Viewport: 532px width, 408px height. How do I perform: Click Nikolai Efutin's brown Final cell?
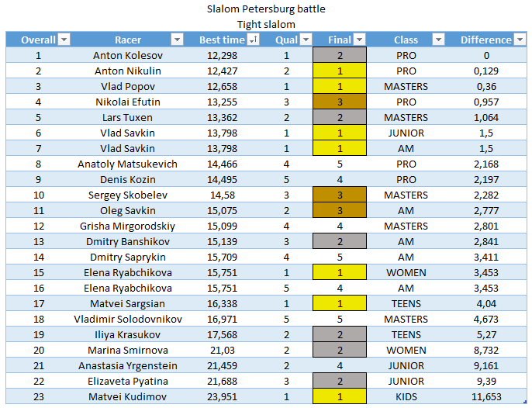tap(340, 102)
